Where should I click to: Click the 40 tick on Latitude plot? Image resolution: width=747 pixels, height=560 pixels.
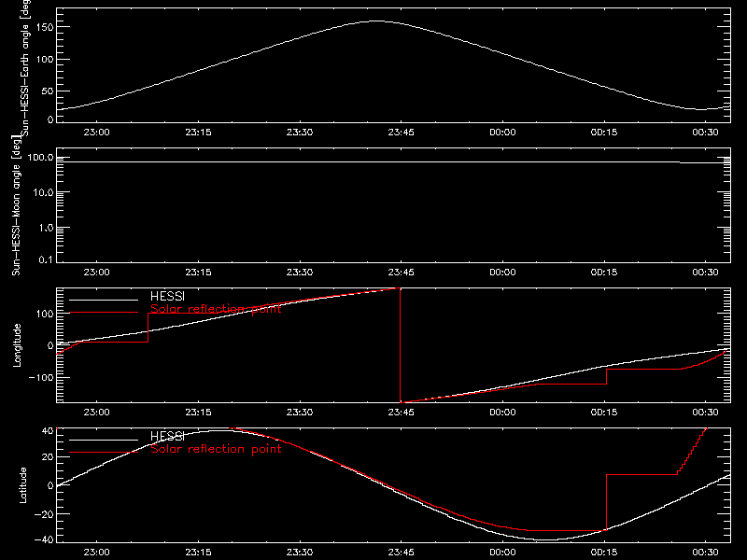(x=48, y=430)
